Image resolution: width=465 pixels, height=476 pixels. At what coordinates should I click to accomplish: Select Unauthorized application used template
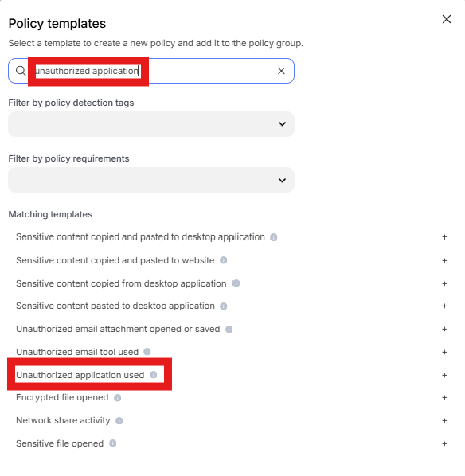[80, 375]
